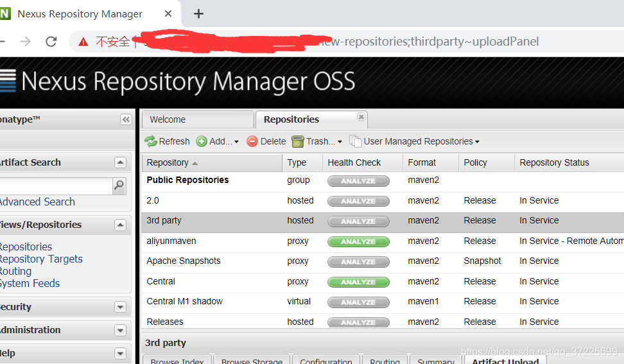Close the Repositories tab
Screen dimensions: 624x364
tap(361, 117)
